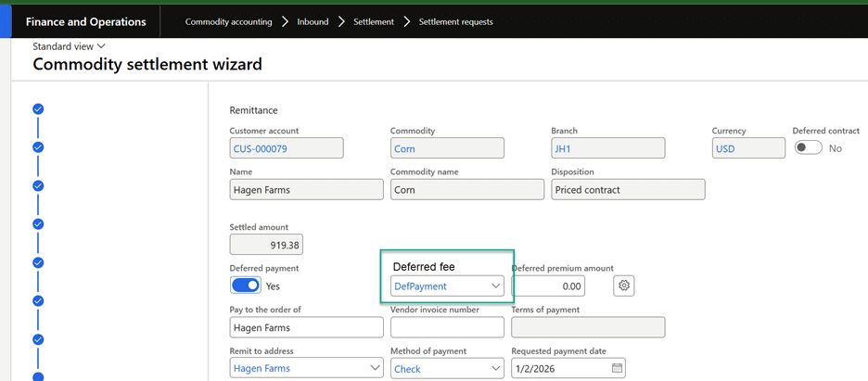Navigate to Settlement requests breadcrumb

pos(455,21)
